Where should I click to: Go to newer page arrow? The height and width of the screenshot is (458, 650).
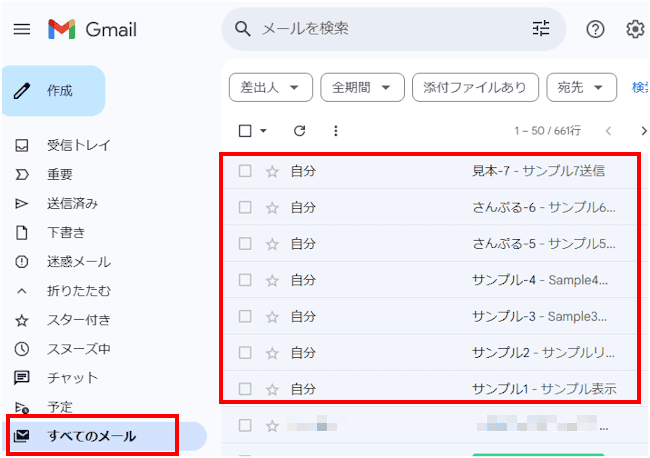tap(608, 131)
